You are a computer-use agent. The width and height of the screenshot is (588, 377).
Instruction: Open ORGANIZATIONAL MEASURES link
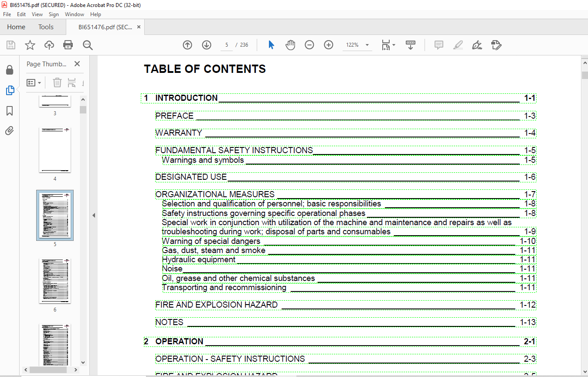click(x=346, y=194)
